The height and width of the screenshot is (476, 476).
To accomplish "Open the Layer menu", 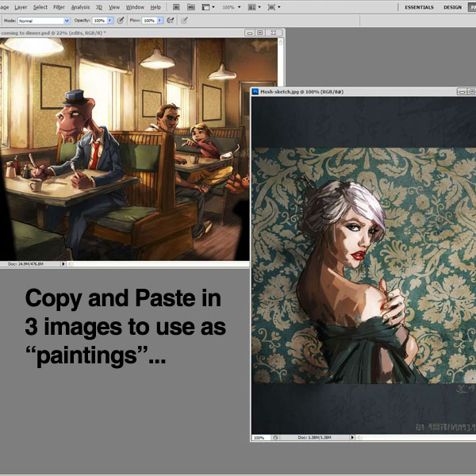I will coord(21,7).
